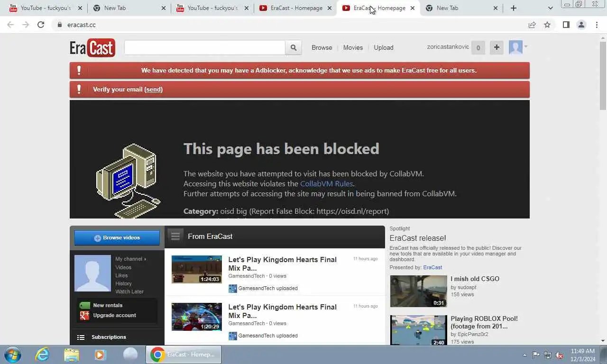Click the address bar URL eracast.cc
Viewport: 607px width, 364px height.
[81, 25]
